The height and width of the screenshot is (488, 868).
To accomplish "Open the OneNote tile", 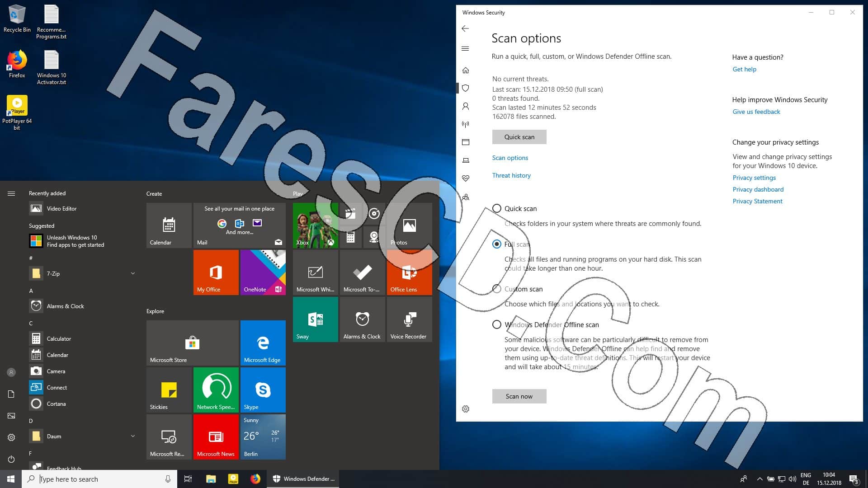I will click(263, 272).
